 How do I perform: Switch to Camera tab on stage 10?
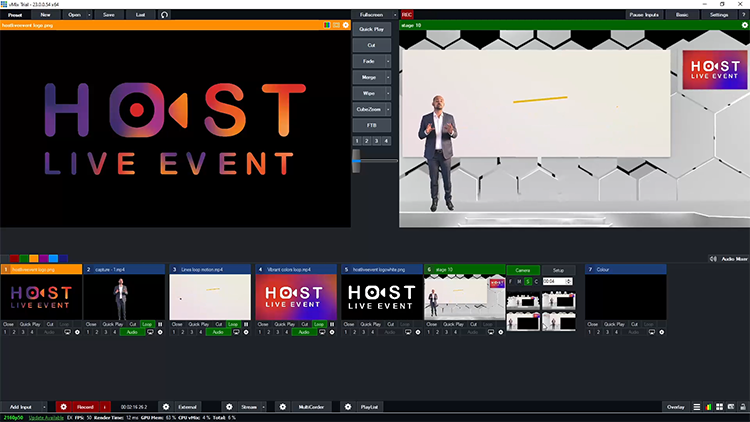523,270
